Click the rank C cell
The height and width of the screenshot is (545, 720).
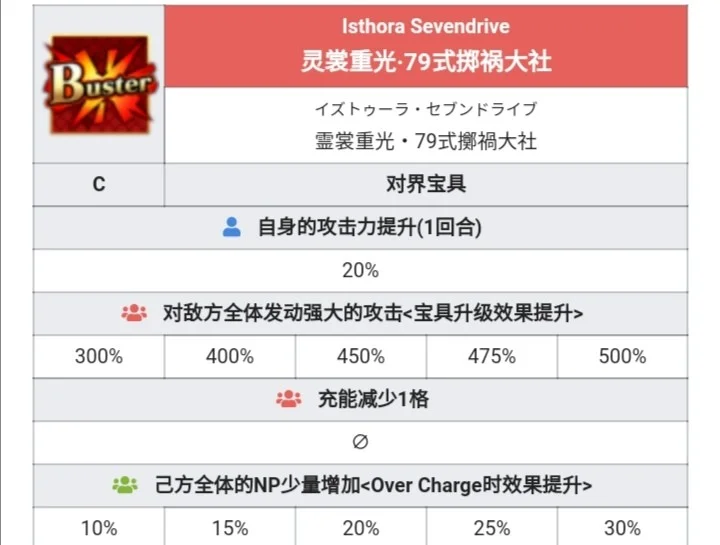(x=99, y=185)
